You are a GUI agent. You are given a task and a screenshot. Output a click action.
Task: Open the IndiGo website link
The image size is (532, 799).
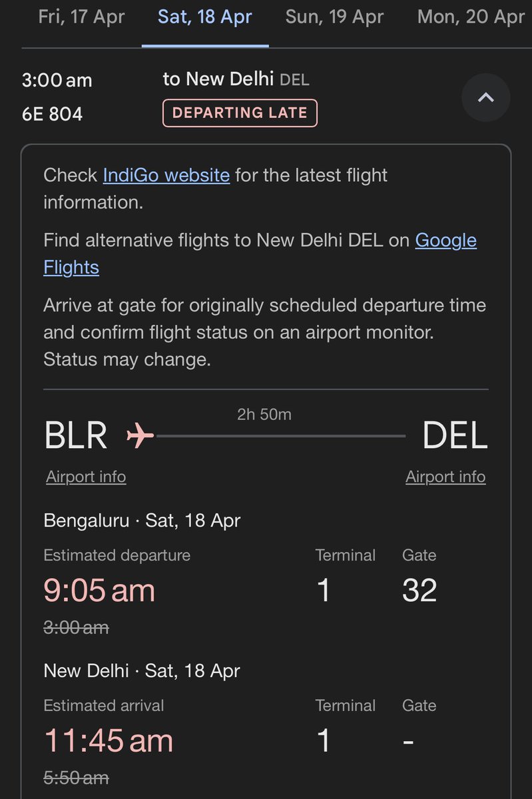(x=166, y=175)
